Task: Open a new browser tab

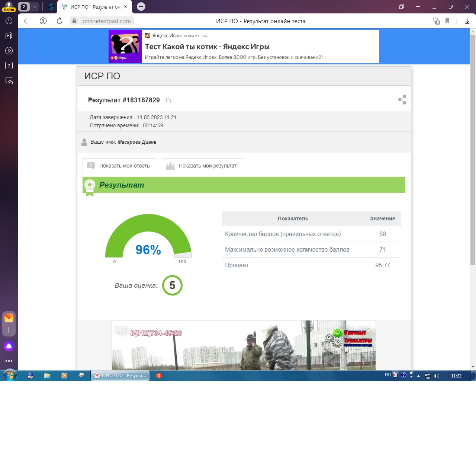Action: click(141, 7)
